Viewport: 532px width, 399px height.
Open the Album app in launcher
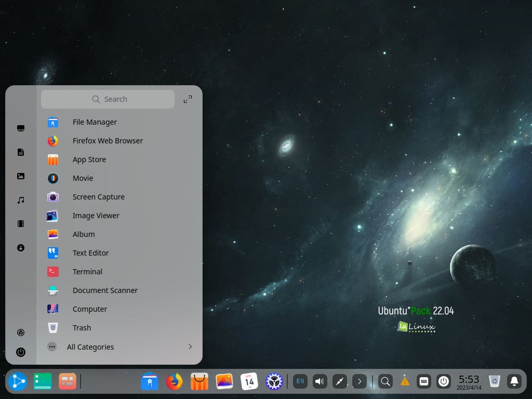(120, 234)
